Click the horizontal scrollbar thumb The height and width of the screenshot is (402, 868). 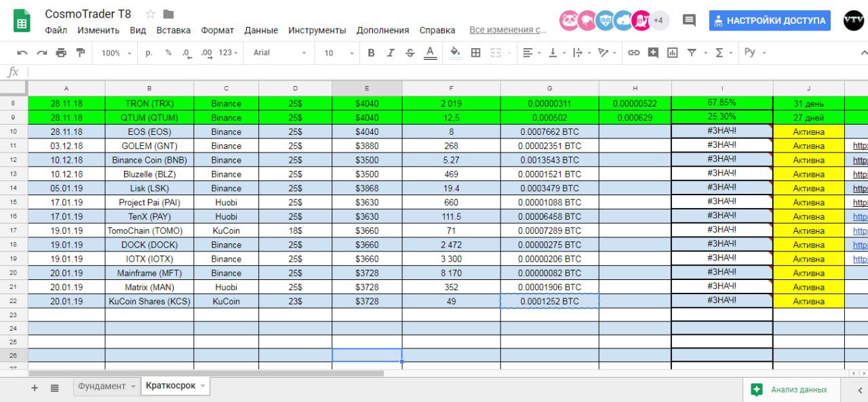coord(206,373)
